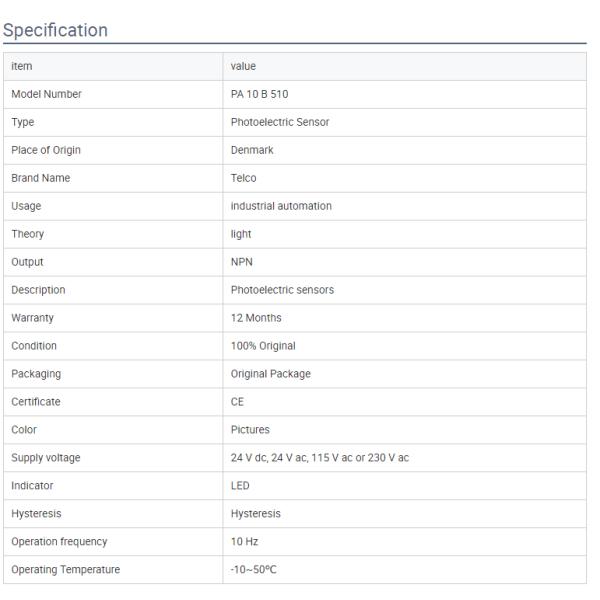600x600 pixels.
Task: Click the Specification heading
Action: tap(56, 30)
